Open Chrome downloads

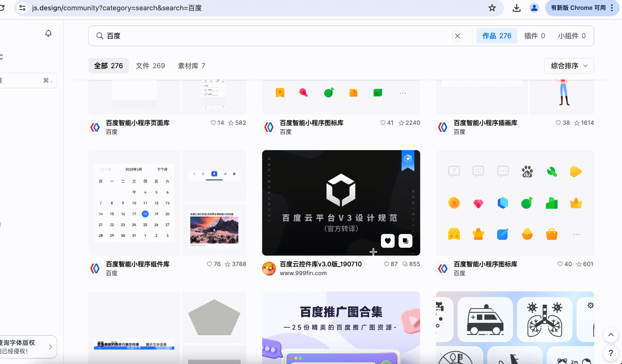click(517, 8)
